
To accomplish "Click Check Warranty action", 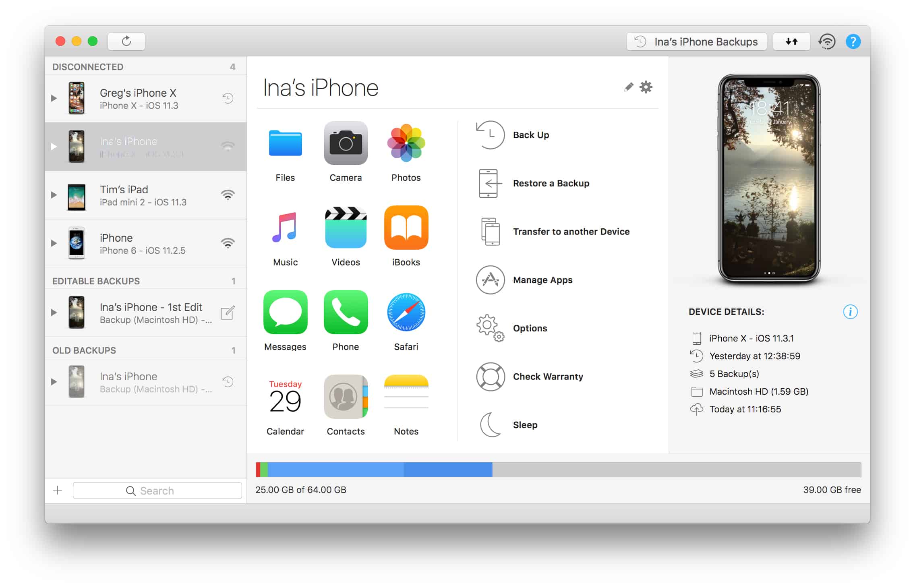I will pyautogui.click(x=530, y=377).
